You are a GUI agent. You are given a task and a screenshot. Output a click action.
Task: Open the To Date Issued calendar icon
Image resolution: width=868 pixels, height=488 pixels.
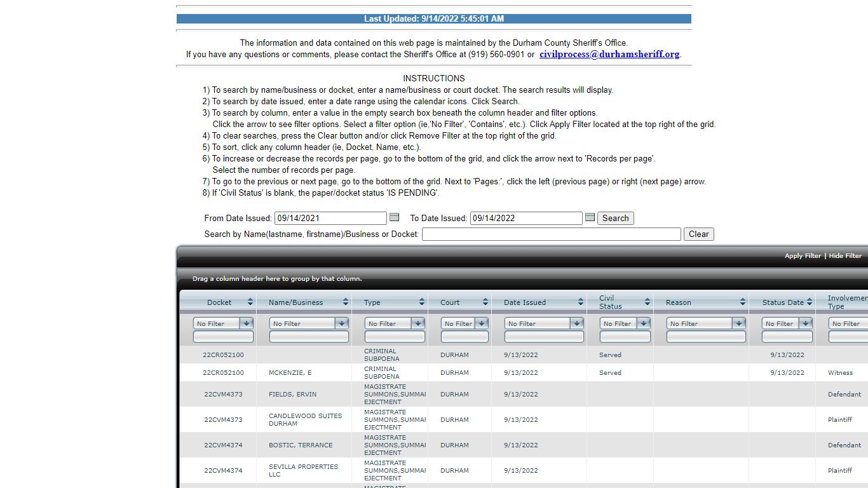tap(590, 217)
